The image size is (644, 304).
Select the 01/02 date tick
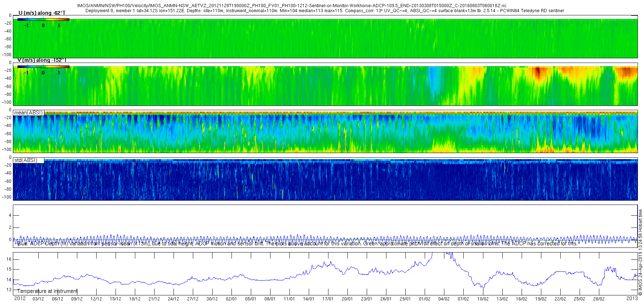coord(425,299)
